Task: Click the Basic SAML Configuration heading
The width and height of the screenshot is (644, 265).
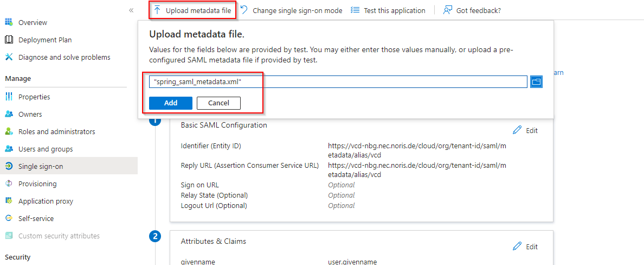Action: [x=224, y=125]
